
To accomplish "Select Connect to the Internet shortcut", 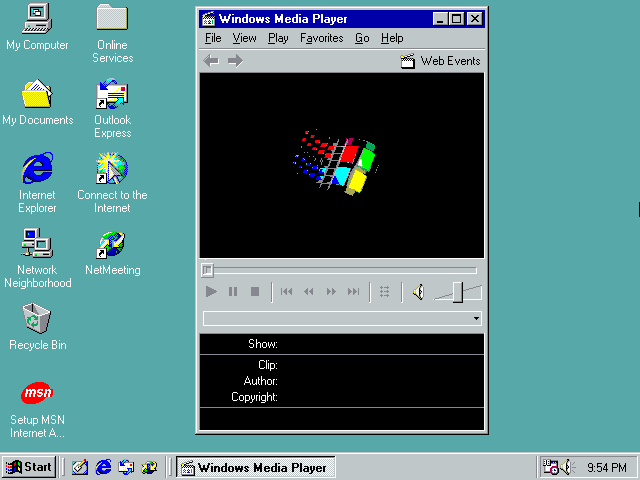I will 112,183.
